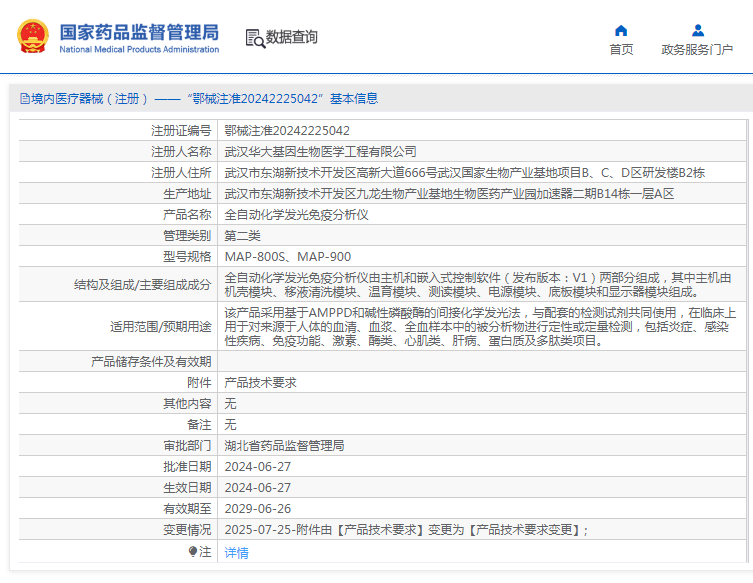Click the 结构及组成 description text
753x583 pixels.
click(478, 285)
